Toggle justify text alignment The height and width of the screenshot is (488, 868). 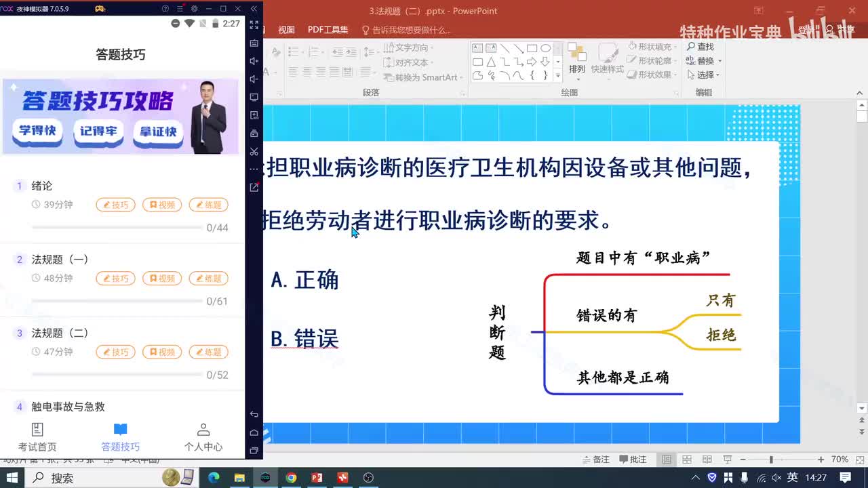point(336,71)
